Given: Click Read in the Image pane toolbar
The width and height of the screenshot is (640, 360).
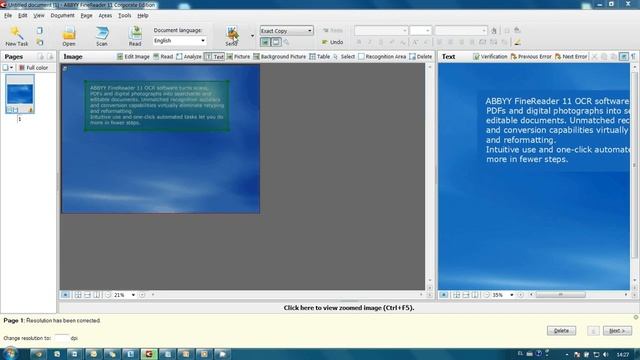Looking at the screenshot, I should pyautogui.click(x=163, y=57).
